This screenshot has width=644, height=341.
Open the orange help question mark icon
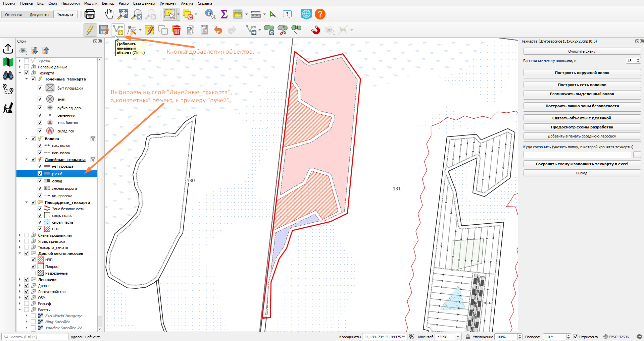(320, 14)
